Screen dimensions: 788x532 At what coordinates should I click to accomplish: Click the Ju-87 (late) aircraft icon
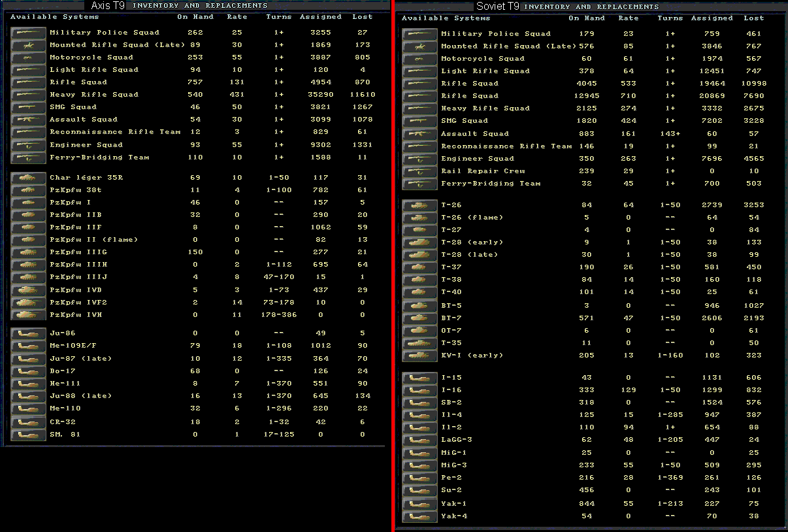click(28, 359)
